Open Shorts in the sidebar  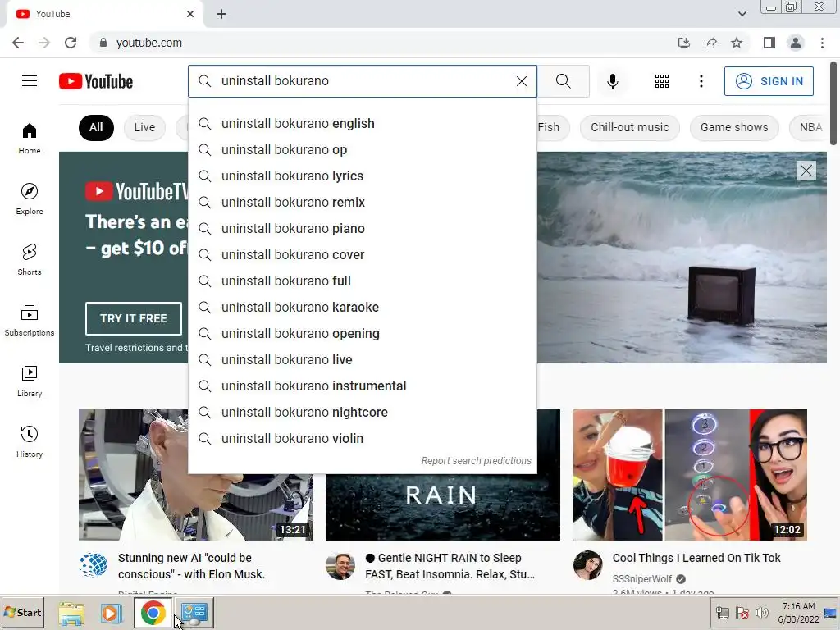point(30,259)
